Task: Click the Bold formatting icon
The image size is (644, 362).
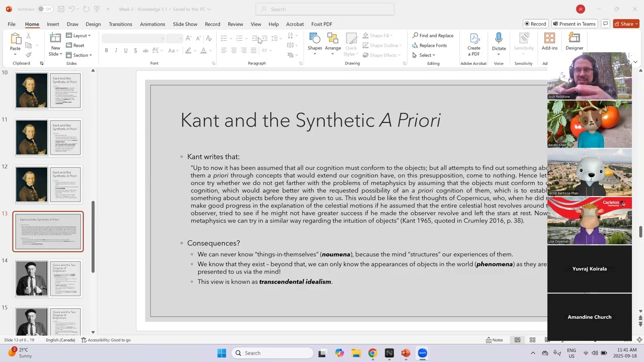Action: 106,50
